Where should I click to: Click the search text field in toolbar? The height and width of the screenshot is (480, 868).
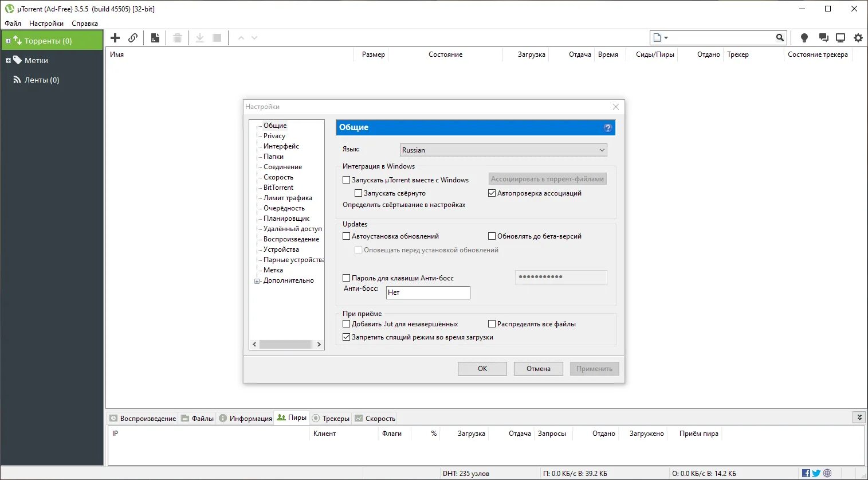722,38
